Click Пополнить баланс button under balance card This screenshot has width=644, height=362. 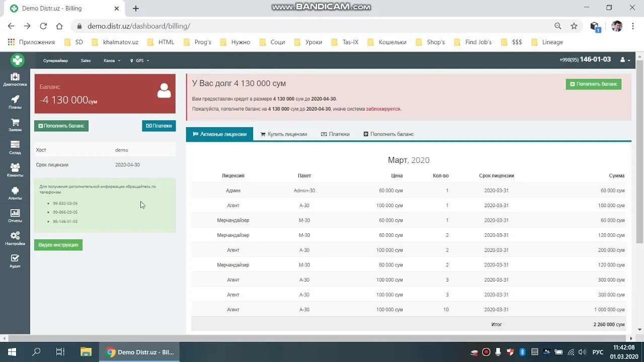click(61, 126)
